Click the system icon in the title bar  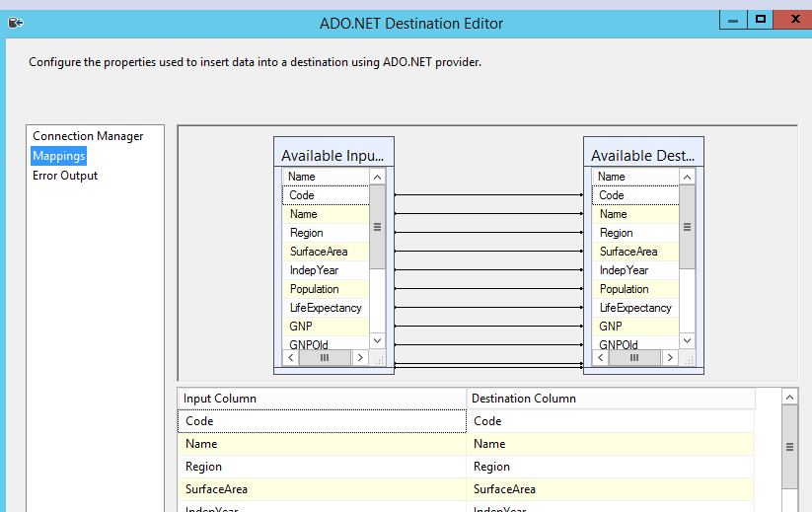point(15,22)
